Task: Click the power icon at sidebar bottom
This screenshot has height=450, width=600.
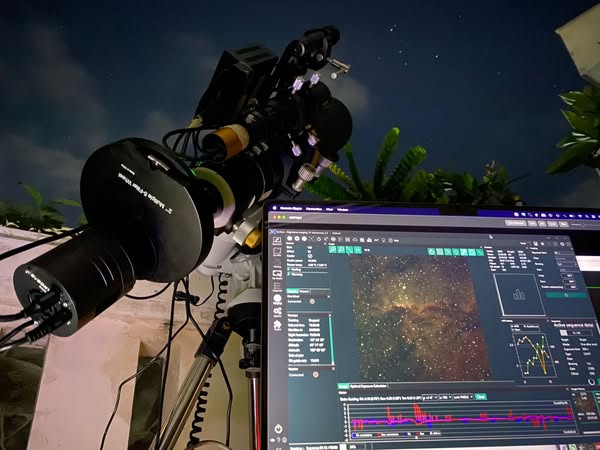Action: pos(278,429)
